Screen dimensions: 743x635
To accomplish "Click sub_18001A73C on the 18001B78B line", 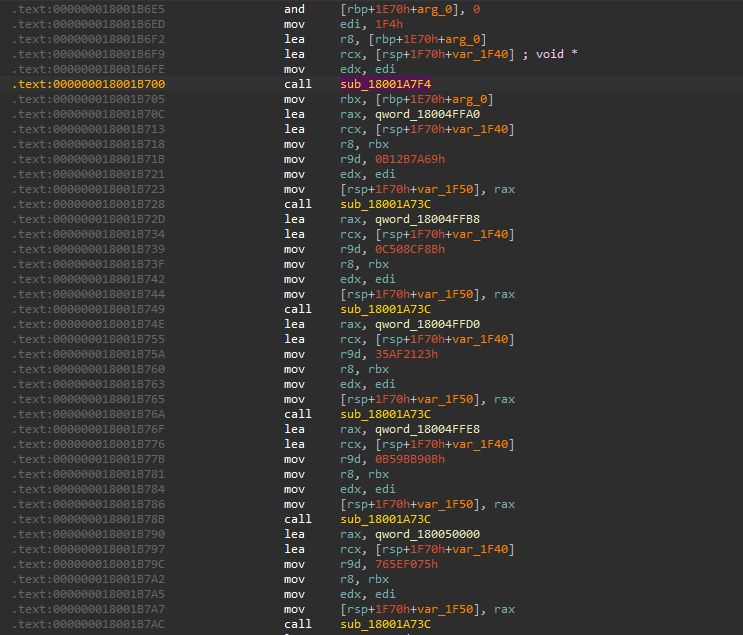I will (385, 519).
